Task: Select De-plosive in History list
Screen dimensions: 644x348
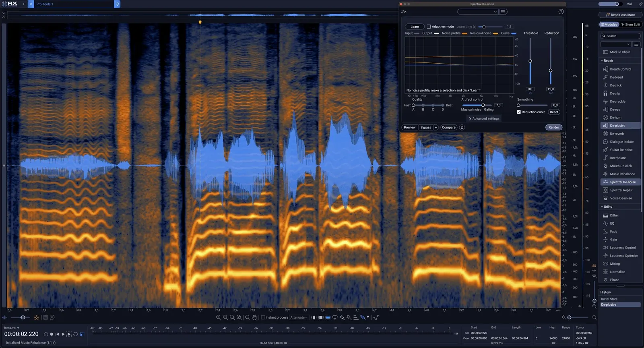Action: pos(620,304)
